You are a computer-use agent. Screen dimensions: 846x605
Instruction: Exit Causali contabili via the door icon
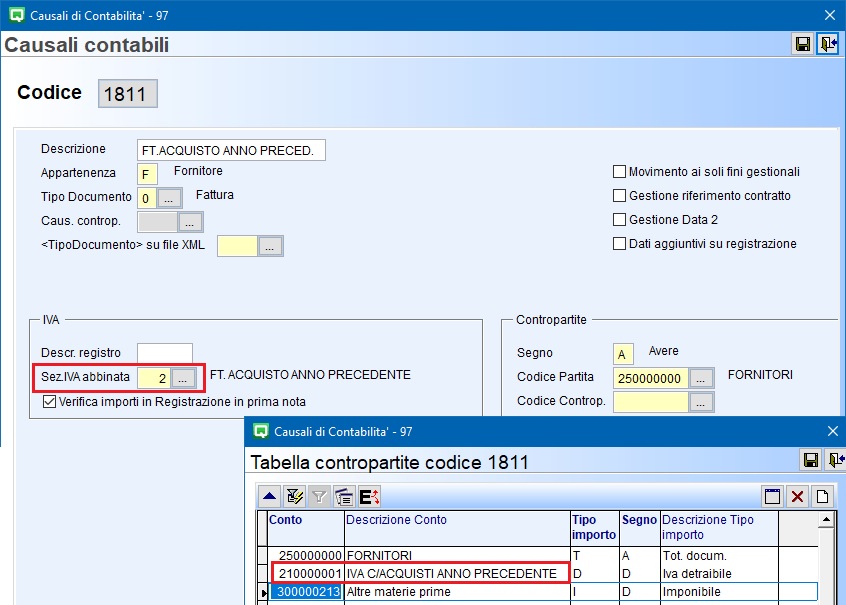828,44
